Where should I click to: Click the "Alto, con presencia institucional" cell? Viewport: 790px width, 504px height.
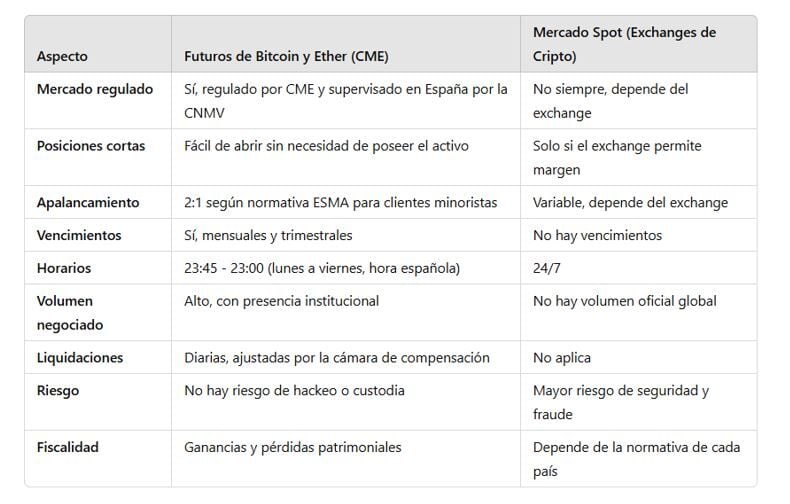click(x=282, y=301)
